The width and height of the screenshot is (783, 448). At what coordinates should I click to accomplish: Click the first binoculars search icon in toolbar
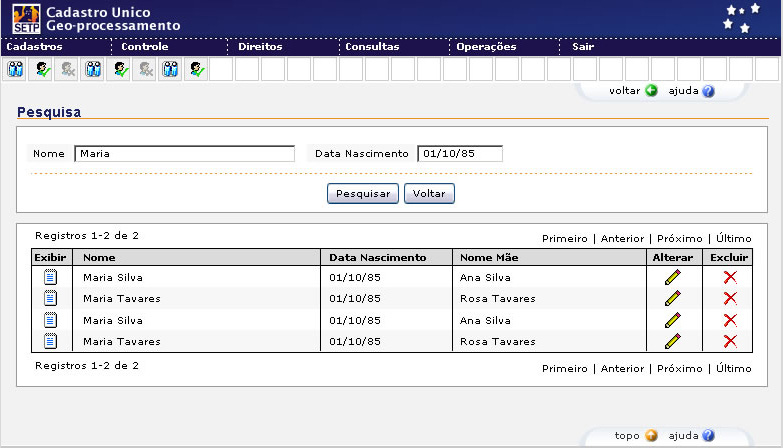tap(15, 70)
